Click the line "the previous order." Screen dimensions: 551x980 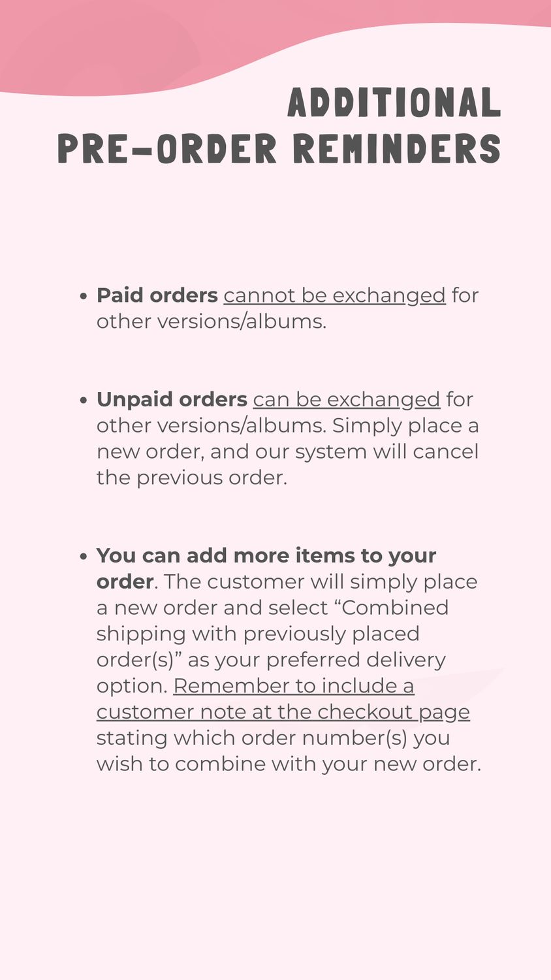[x=192, y=478]
